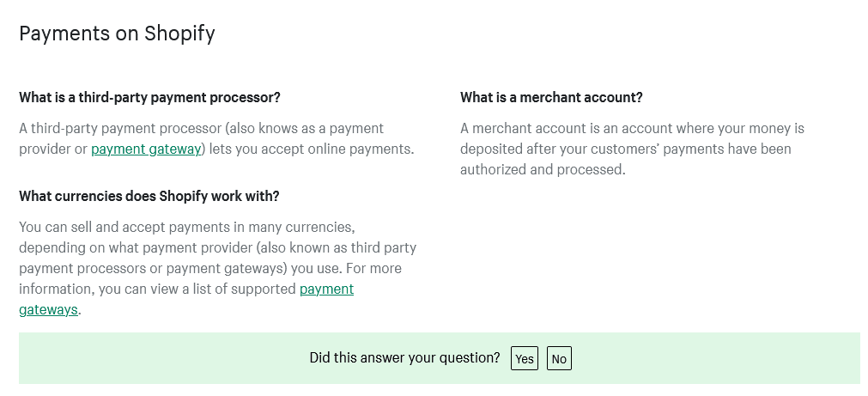Screen dimensions: 868x396
Task: Click the line starting "A merchant account is"
Action: (x=632, y=128)
